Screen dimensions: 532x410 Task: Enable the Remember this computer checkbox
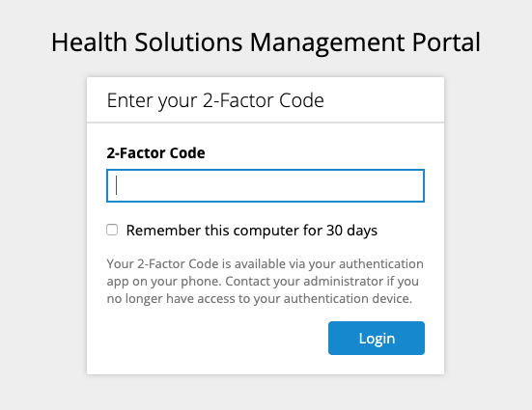click(x=112, y=230)
